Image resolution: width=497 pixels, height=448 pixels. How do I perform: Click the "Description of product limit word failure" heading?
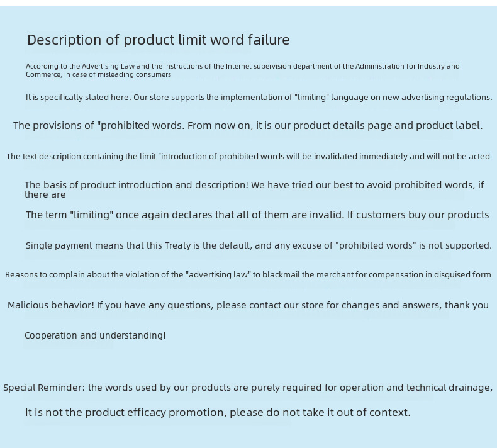coord(158,40)
